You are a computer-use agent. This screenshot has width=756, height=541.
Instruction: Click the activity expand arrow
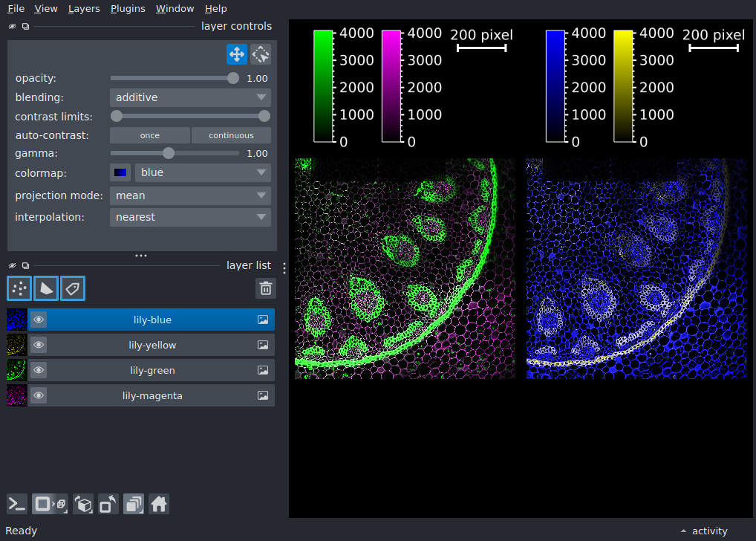(683, 531)
